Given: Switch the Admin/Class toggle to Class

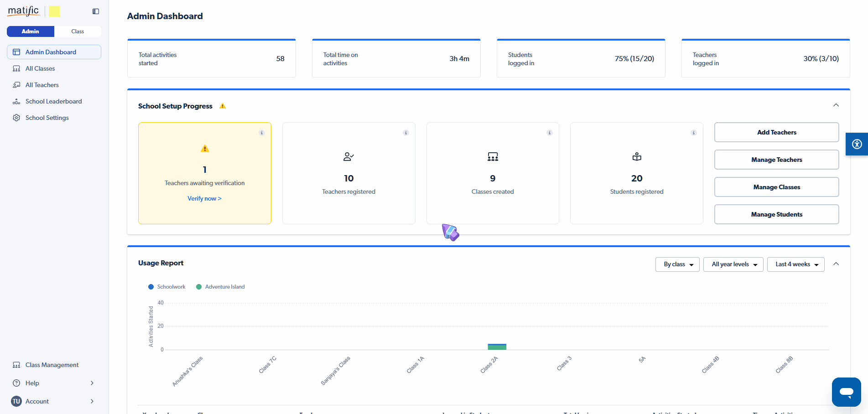Looking at the screenshot, I should point(78,31).
